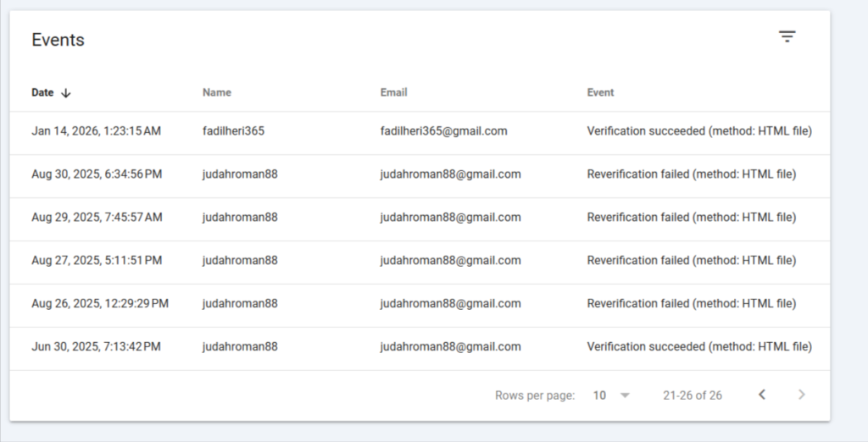Click Reverification failed event in Aug 26 row
This screenshot has height=442, width=868.
point(692,304)
